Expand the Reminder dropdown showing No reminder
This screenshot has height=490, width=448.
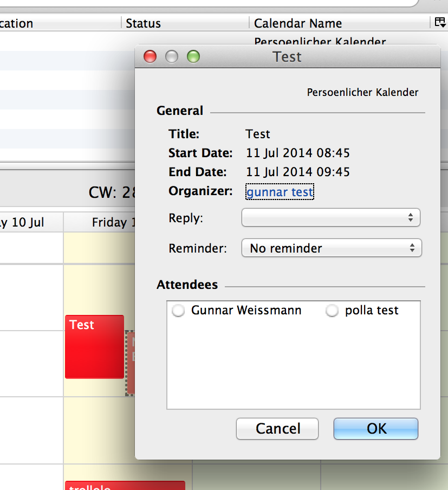[x=331, y=248]
